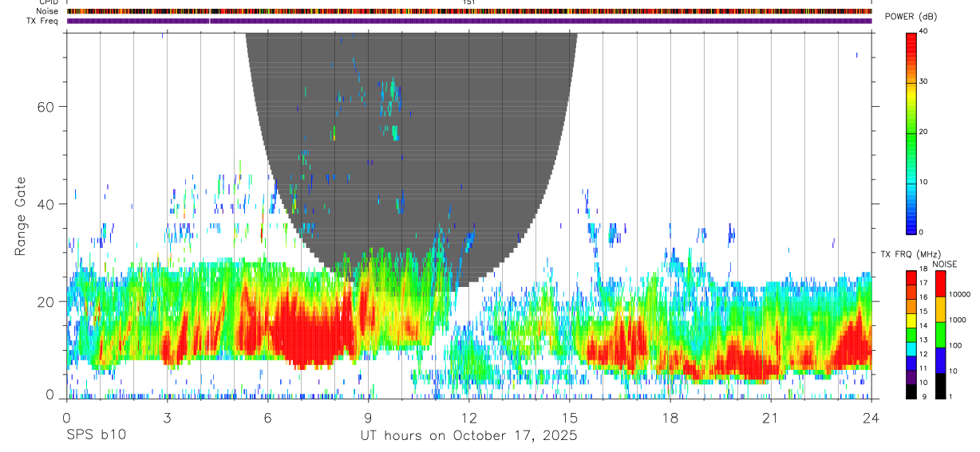Click the cyan 12–13 MHz swatch in TX FRQ legend
Screen dimensions: 980x452
click(911, 348)
